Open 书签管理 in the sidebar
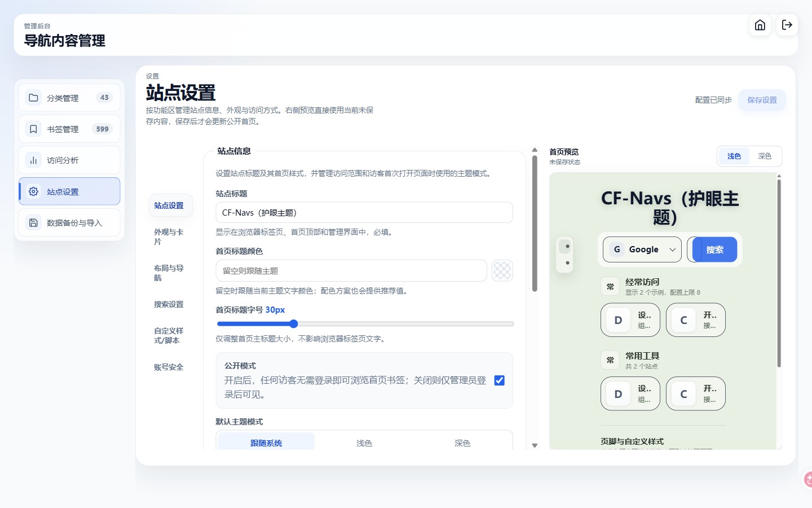The image size is (812, 508). pyautogui.click(x=69, y=129)
